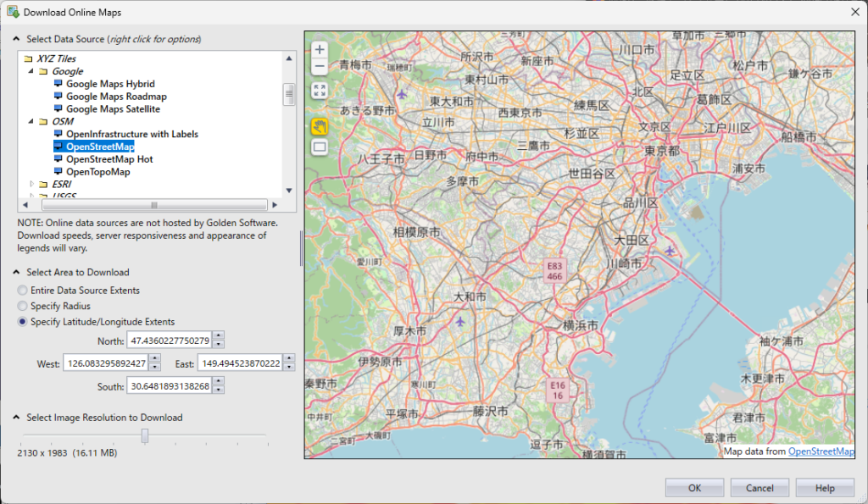Click the OpenStreetMap Hot monitor icon

pyautogui.click(x=58, y=158)
